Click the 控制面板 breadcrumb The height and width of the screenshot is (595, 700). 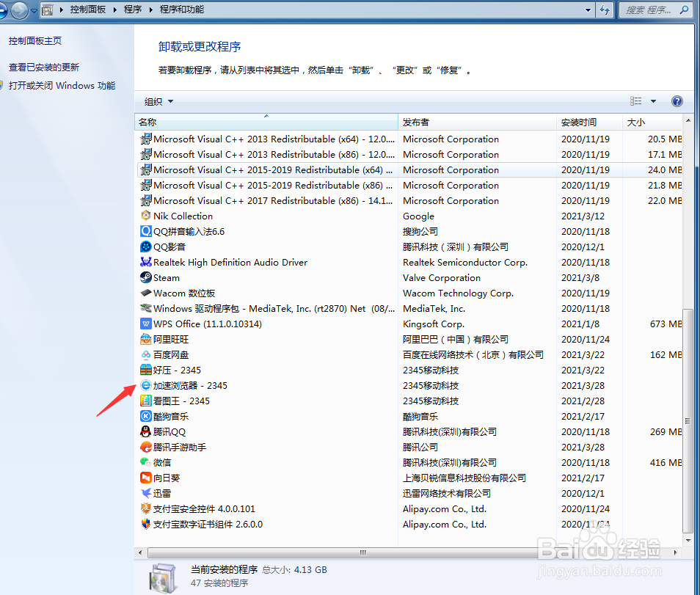click(x=88, y=10)
